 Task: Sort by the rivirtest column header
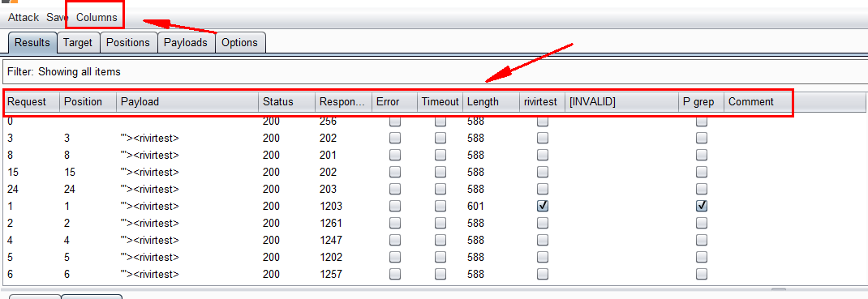tap(542, 102)
